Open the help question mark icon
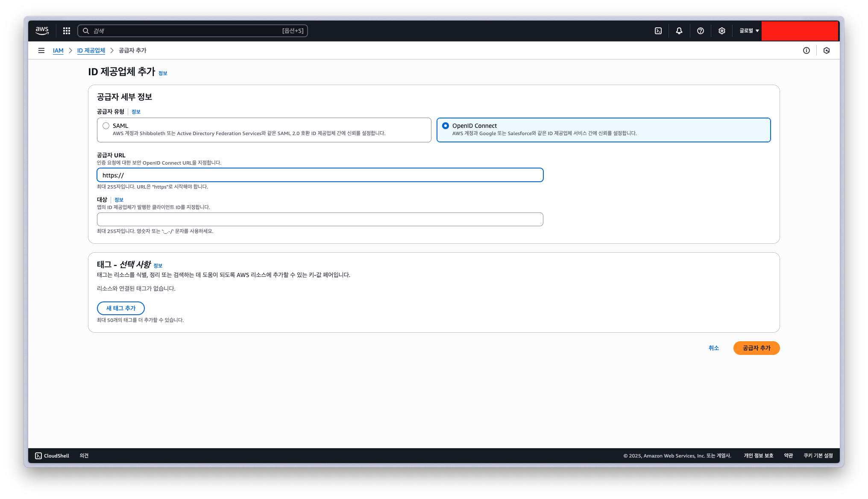 coord(701,31)
